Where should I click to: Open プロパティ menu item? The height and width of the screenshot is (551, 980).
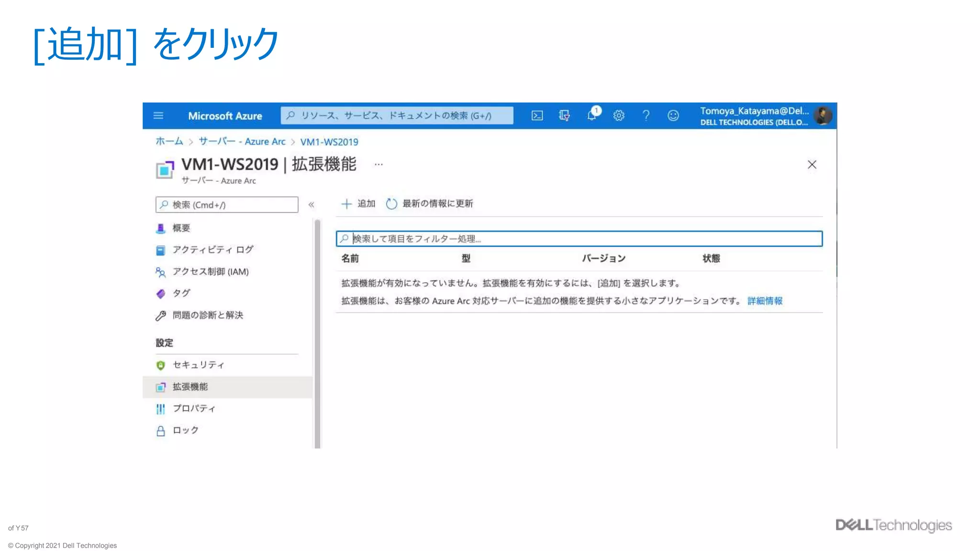coord(194,408)
